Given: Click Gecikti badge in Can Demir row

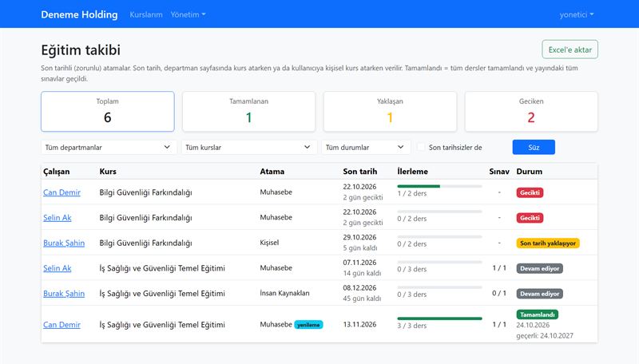Looking at the screenshot, I should click(530, 192).
